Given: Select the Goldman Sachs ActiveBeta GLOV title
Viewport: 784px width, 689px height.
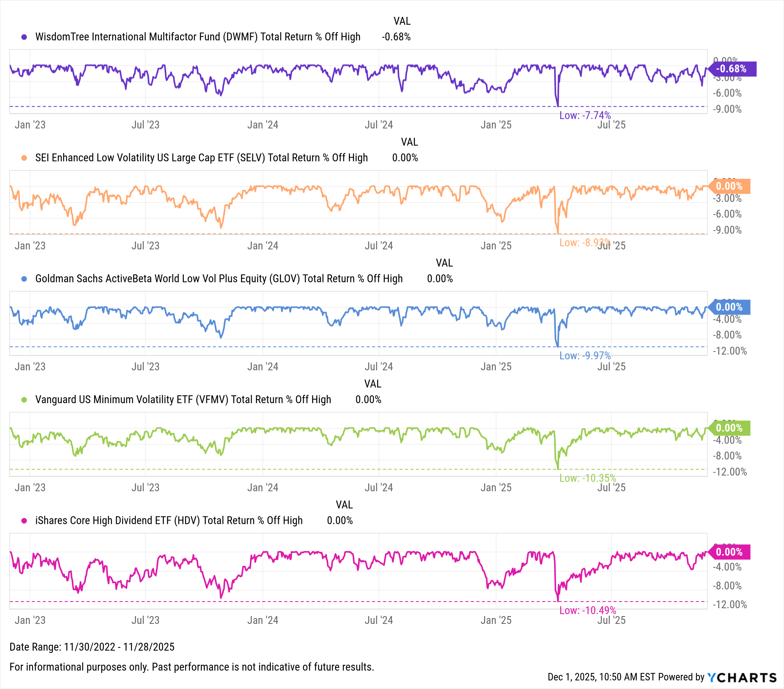Looking at the screenshot, I should tap(219, 279).
